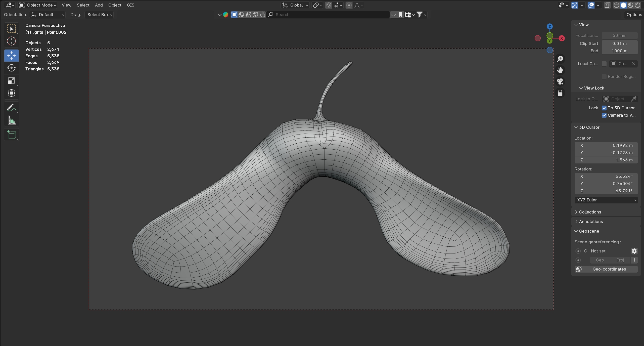Open the Add menu
Screen dimensions: 644x346
pos(99,5)
